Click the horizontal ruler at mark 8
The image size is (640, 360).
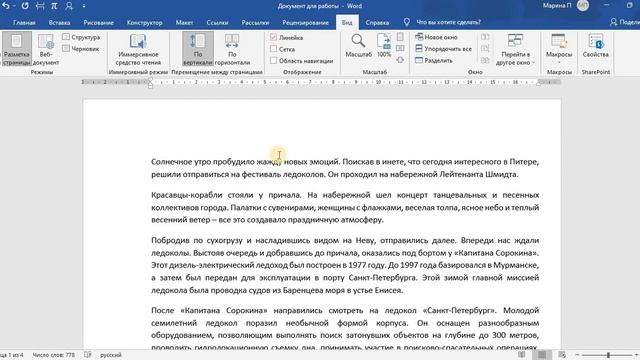(333, 82)
